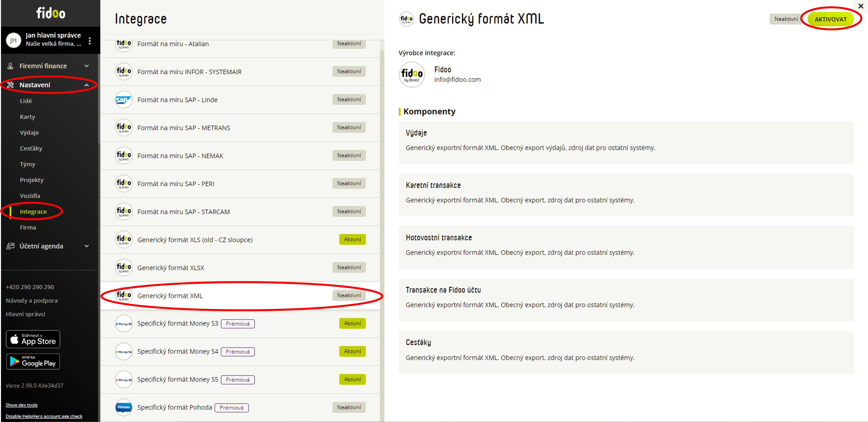Open Návody a podpora link
The height and width of the screenshot is (422, 868).
(x=32, y=300)
